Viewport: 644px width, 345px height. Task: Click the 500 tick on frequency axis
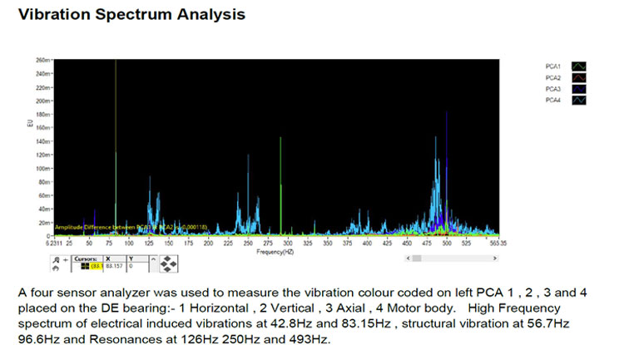tap(447, 244)
